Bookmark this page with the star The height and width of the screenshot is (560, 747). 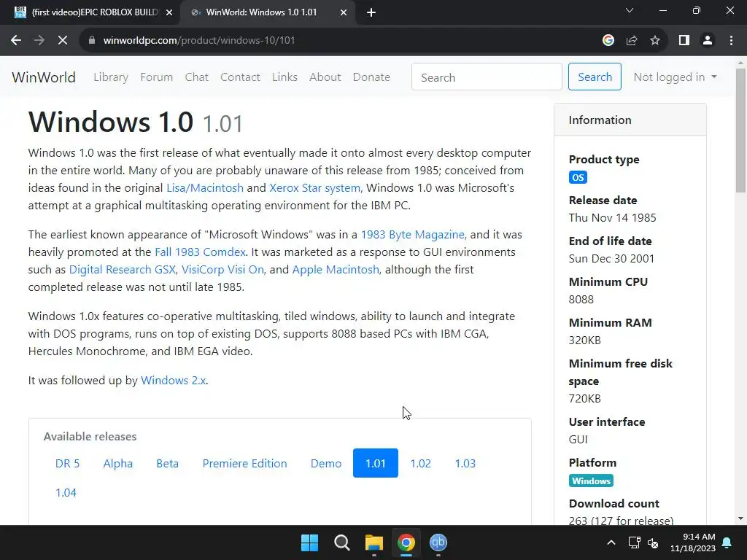pos(655,41)
